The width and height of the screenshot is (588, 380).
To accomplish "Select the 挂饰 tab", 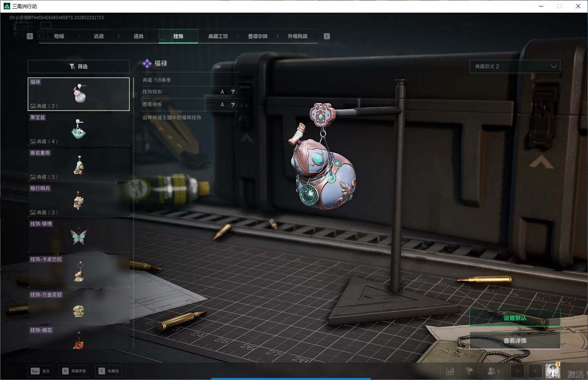I will tap(178, 36).
